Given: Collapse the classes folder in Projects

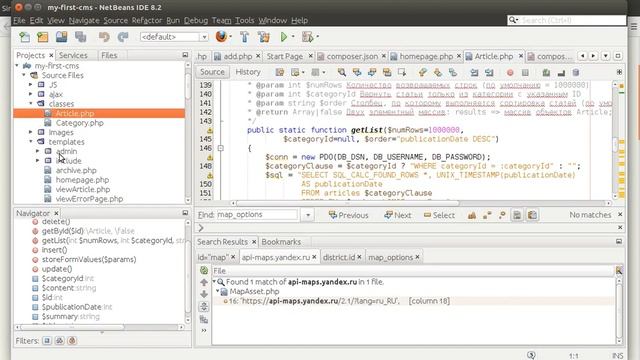Looking at the screenshot, I should coord(31,104).
